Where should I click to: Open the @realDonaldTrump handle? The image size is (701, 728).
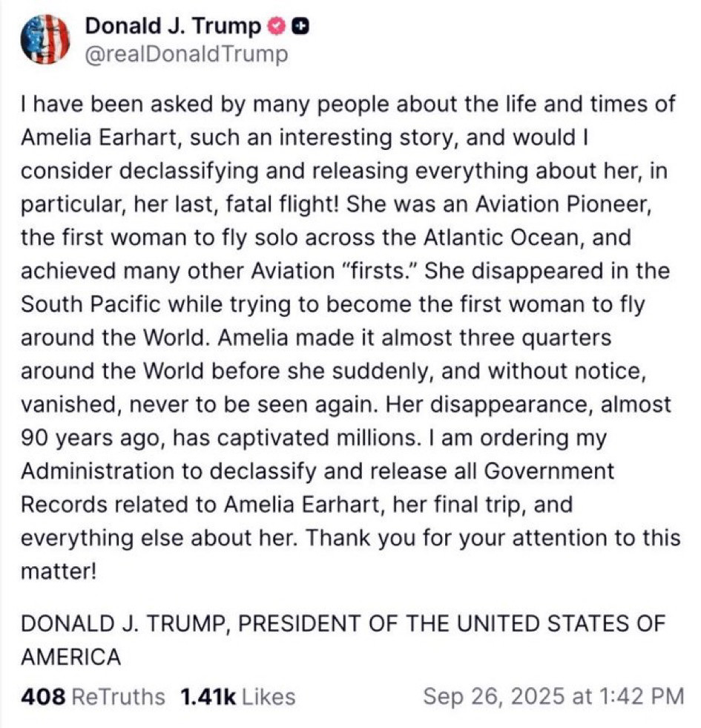pos(187,55)
